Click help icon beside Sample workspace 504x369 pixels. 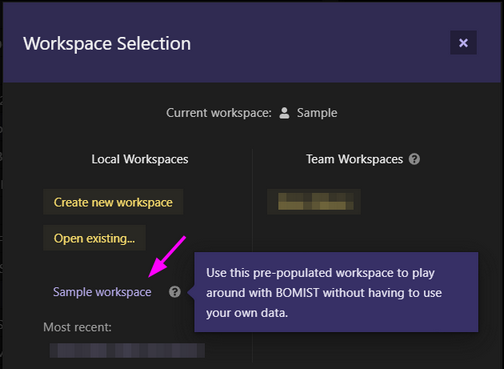(x=175, y=292)
